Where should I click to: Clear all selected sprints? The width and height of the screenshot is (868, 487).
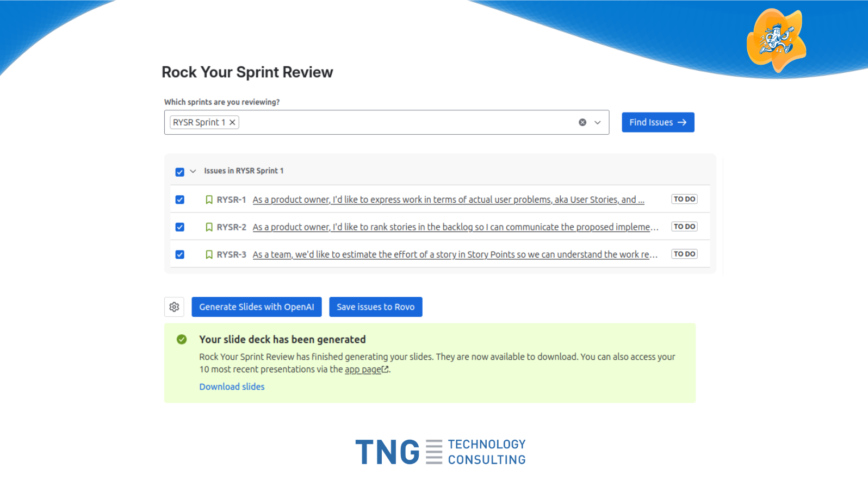click(582, 122)
